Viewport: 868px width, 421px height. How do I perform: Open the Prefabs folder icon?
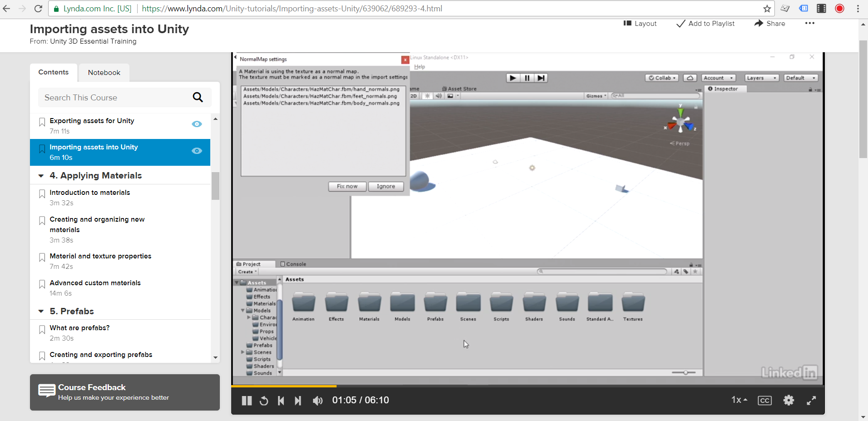436,302
